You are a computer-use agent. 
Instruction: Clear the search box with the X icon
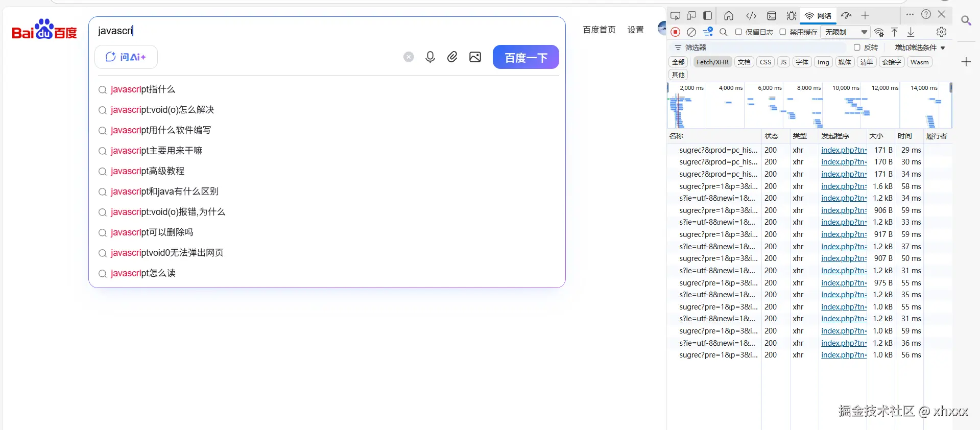click(409, 57)
